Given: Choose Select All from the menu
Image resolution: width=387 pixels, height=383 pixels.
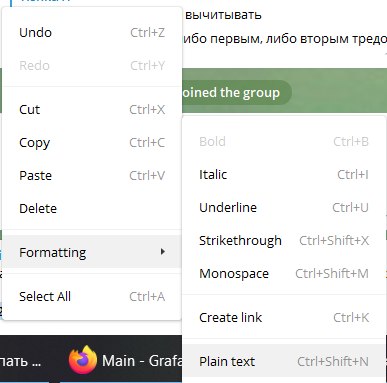Looking at the screenshot, I should click(92, 296).
